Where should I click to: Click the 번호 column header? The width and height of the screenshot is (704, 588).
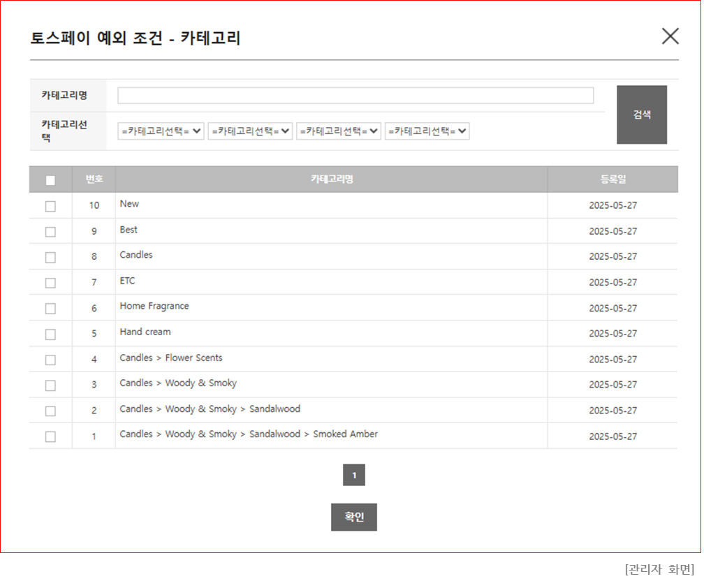pos(94,179)
